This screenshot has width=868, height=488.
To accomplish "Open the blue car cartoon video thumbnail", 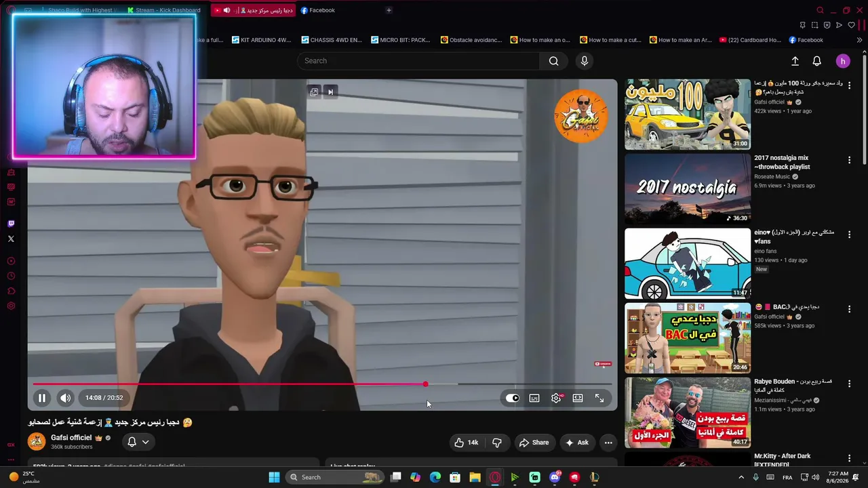I will [x=688, y=264].
